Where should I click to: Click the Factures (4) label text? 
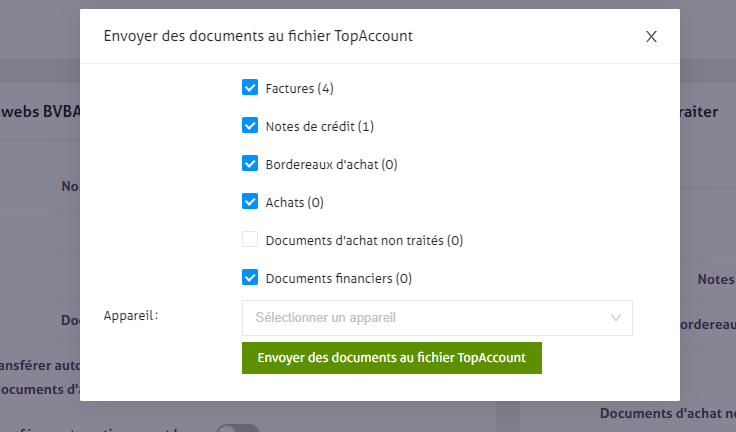(300, 89)
